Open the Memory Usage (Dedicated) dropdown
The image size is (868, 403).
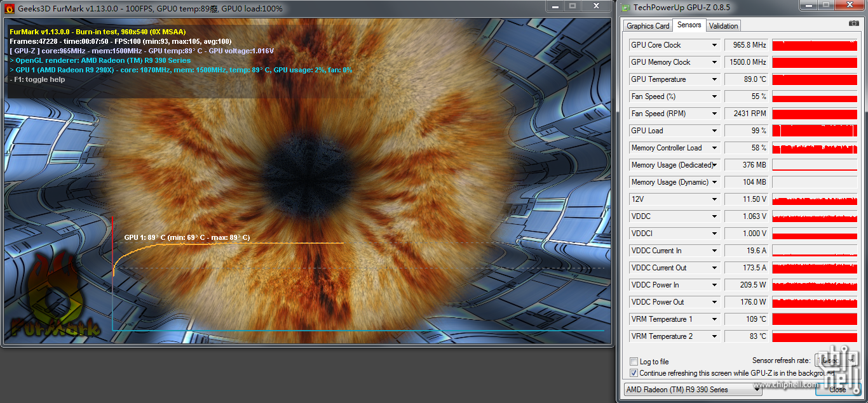click(714, 165)
